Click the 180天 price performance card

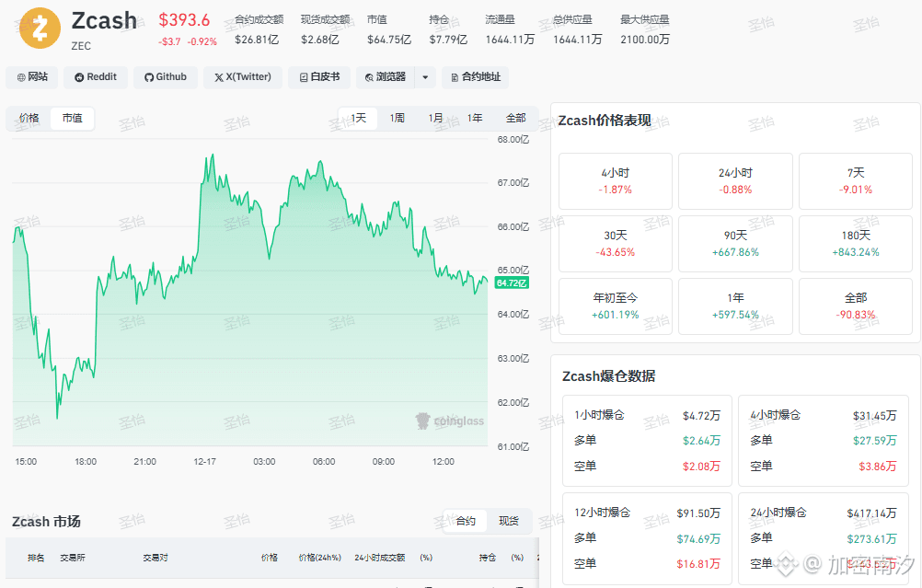[x=856, y=244]
